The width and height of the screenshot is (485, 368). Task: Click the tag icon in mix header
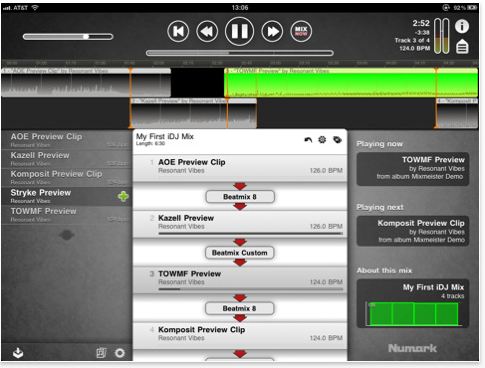point(337,140)
